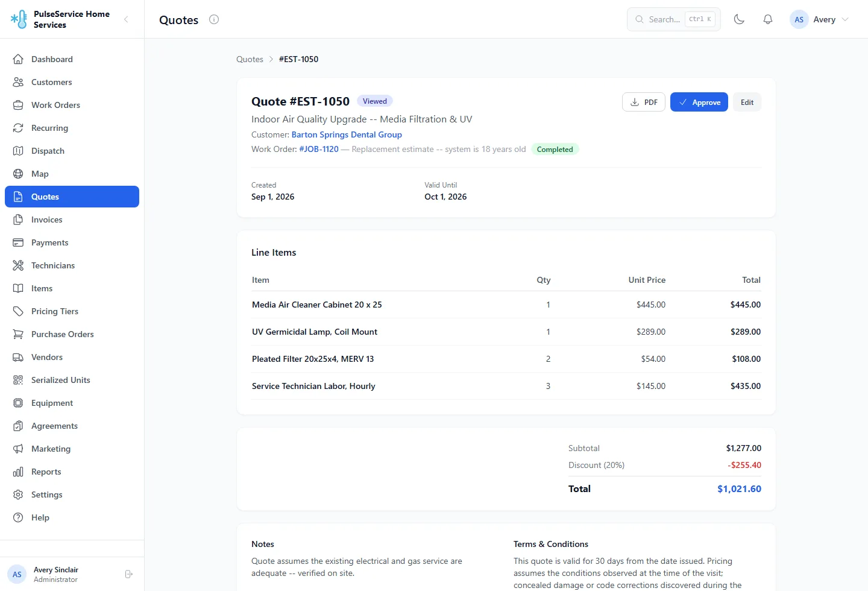
Task: Click "Service Technician Labor, Hourly" row
Action: click(506, 386)
